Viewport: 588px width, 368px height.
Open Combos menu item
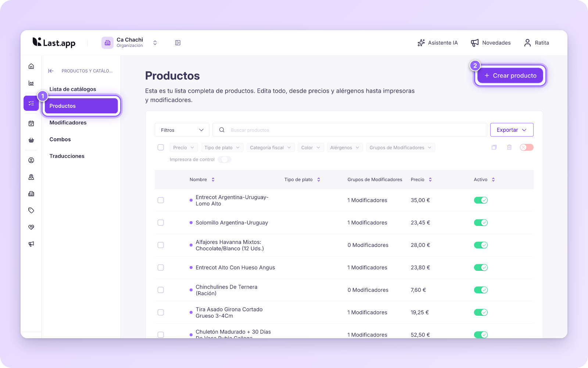click(x=60, y=139)
